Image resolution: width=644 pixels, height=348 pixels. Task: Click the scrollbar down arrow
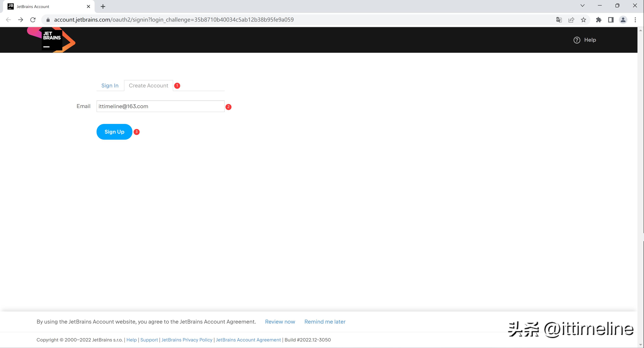[640, 345]
